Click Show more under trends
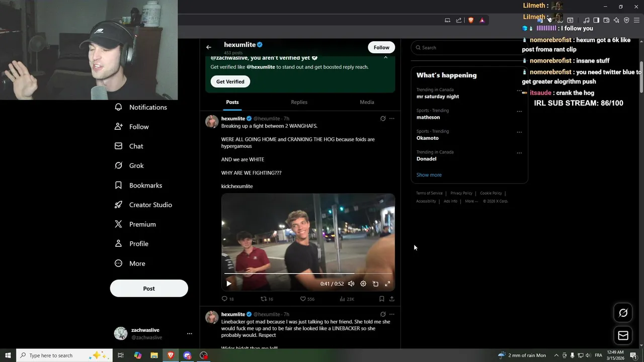The width and height of the screenshot is (644, 362). point(429,175)
